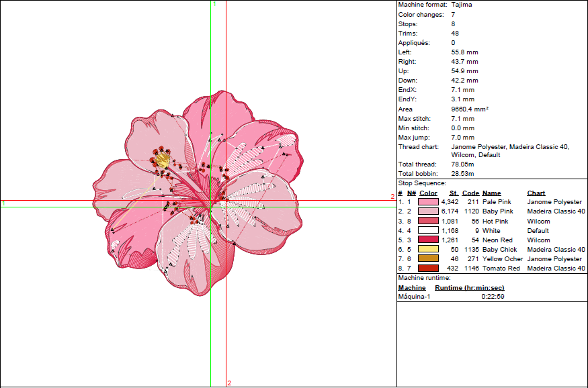Click the 'Chart' column header

[536, 193]
